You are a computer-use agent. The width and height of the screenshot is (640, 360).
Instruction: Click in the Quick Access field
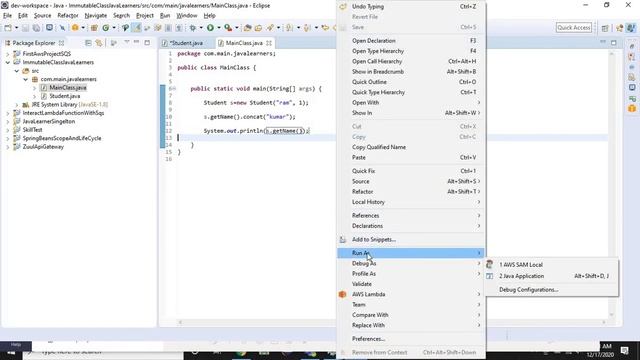click(574, 28)
